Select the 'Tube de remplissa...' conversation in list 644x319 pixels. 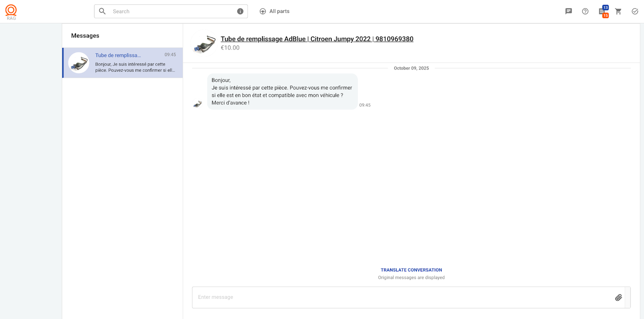click(x=123, y=63)
